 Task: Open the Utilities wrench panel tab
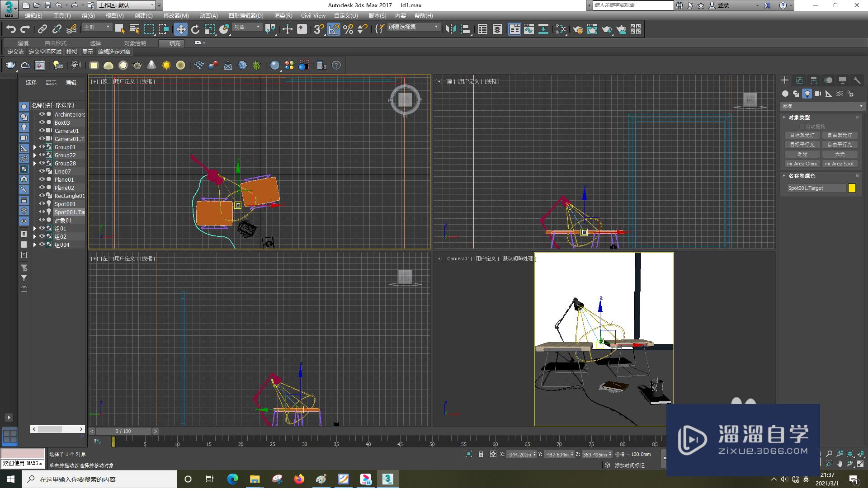(857, 80)
